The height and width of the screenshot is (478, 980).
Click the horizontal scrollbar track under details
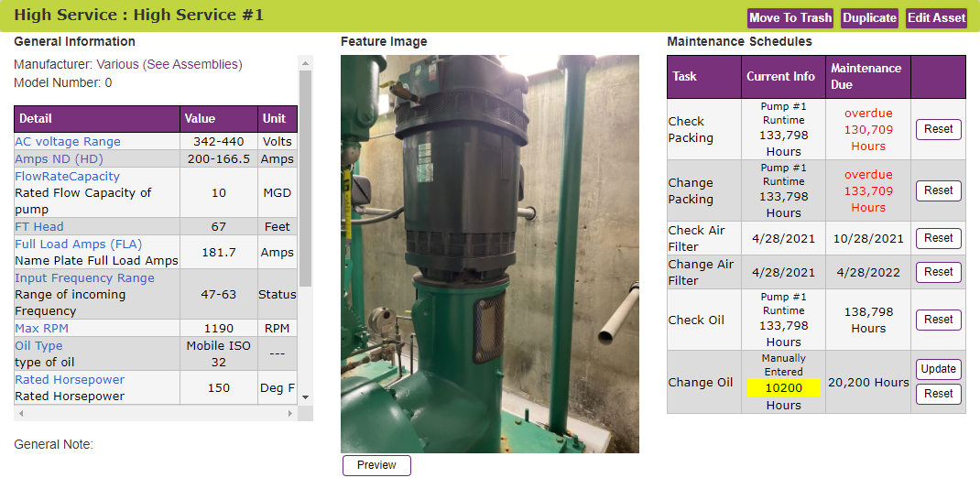click(155, 414)
